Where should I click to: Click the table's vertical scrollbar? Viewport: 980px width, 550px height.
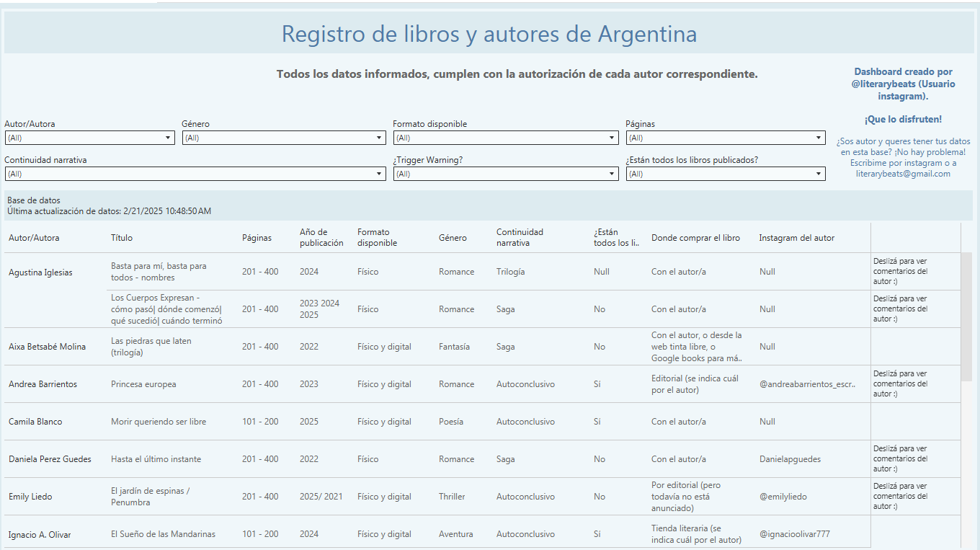966,317
